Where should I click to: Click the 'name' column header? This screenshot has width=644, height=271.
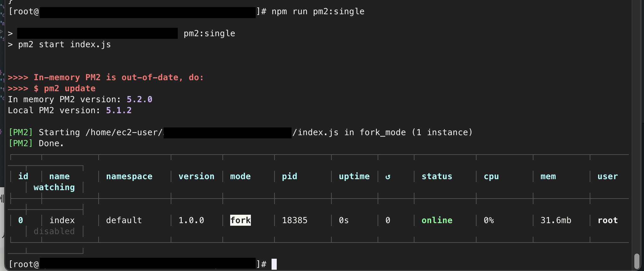59,176
